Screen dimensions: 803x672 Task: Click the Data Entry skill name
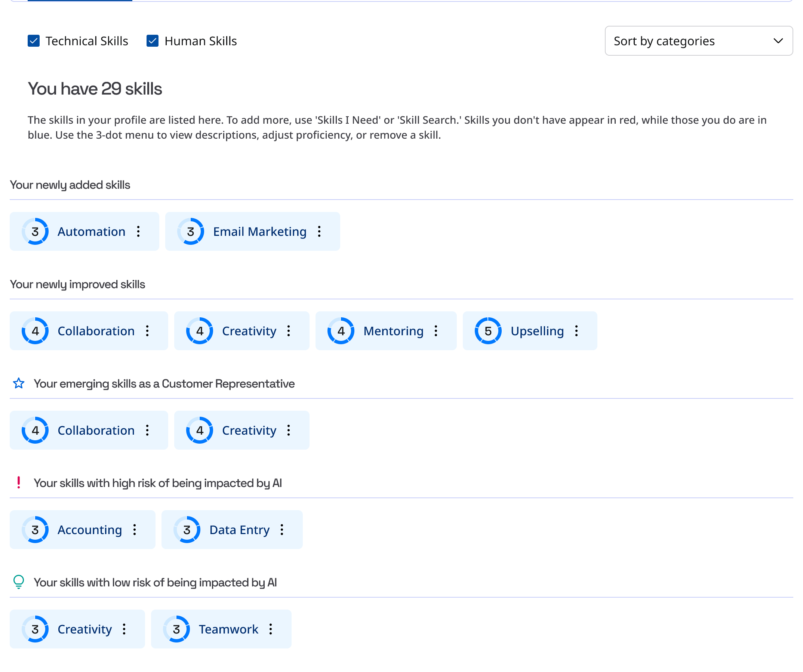tap(239, 530)
